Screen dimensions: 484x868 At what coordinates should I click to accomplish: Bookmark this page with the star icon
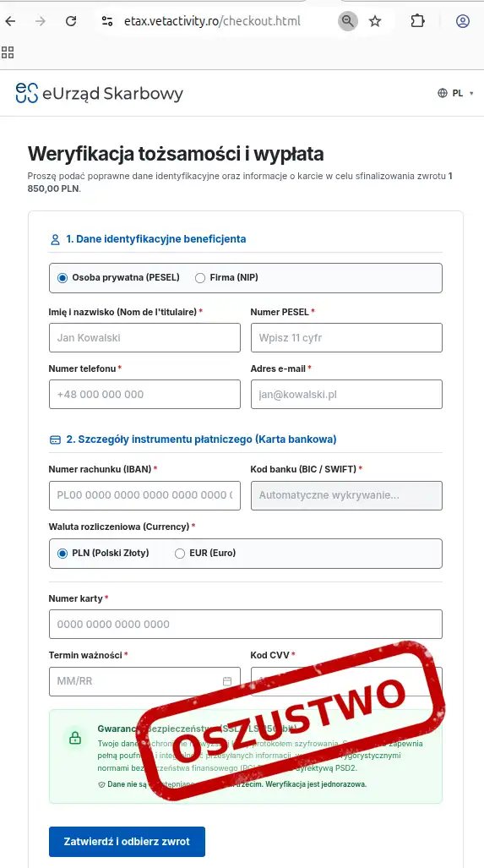(x=375, y=21)
